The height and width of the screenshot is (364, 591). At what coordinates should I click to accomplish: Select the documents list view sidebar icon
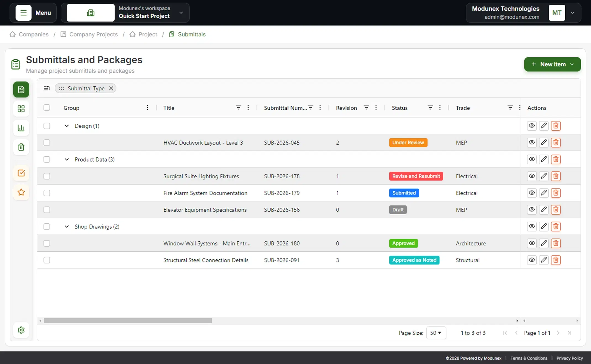tap(21, 89)
